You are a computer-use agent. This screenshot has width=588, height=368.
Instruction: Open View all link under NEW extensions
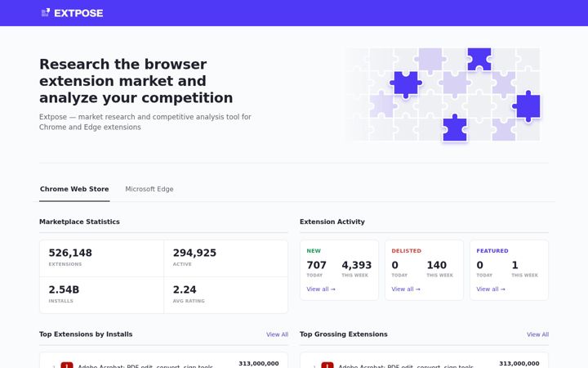click(321, 289)
